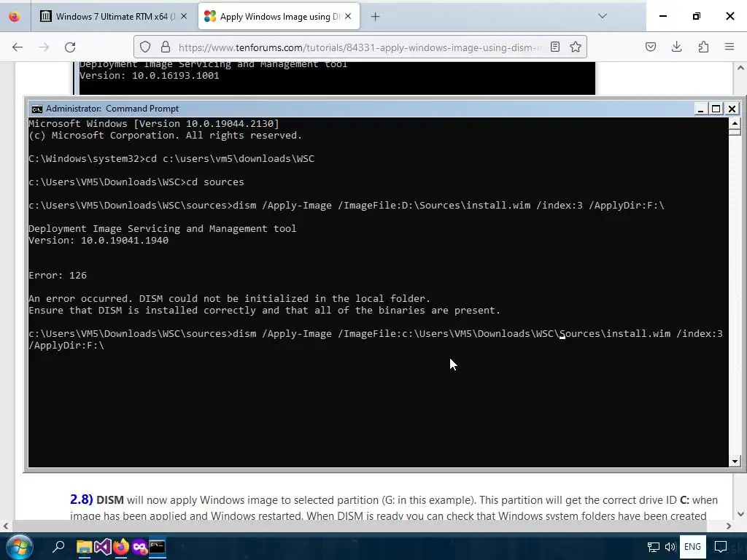Switch to Firefox taskbar icon
The height and width of the screenshot is (560, 747).
click(x=121, y=547)
